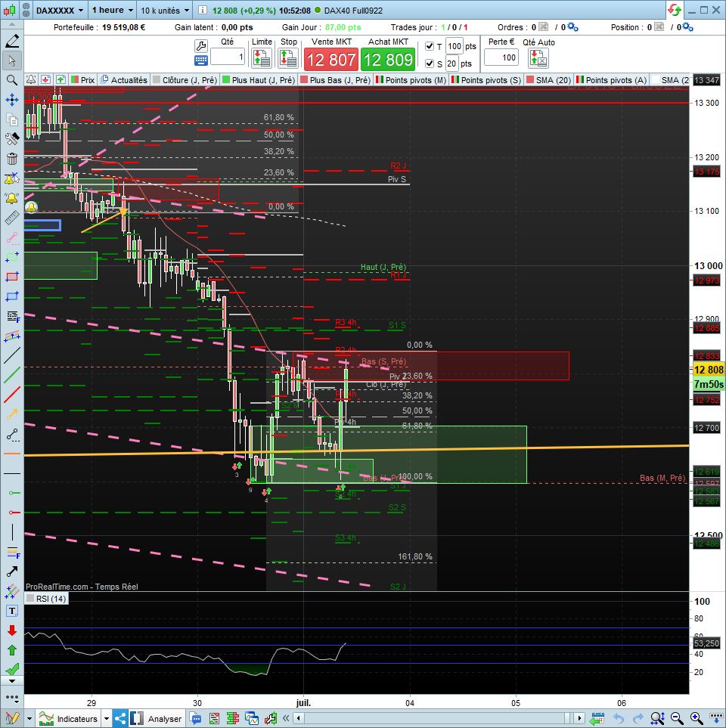Click the share icon in bottom toolbar
Viewport: 726px width, 728px height.
coord(119,719)
